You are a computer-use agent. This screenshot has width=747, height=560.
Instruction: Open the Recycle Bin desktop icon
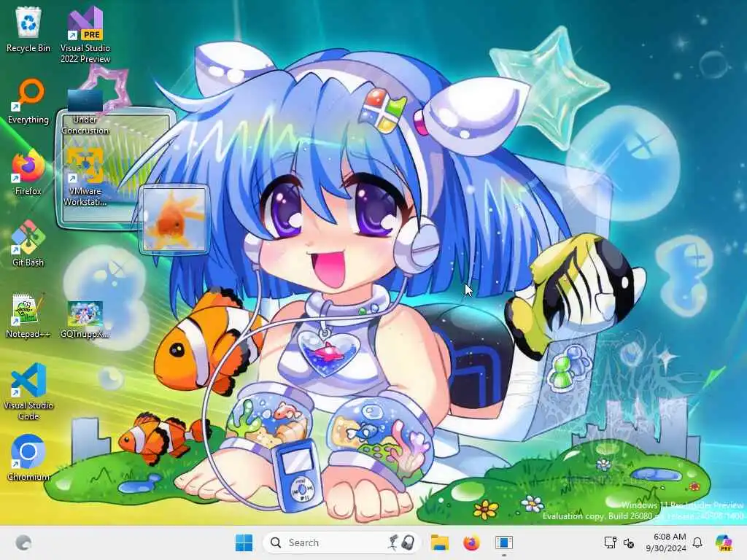(x=28, y=29)
